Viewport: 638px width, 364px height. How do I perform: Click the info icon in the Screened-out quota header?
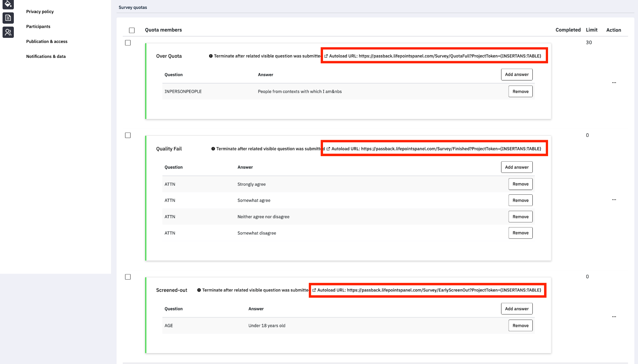pos(199,290)
